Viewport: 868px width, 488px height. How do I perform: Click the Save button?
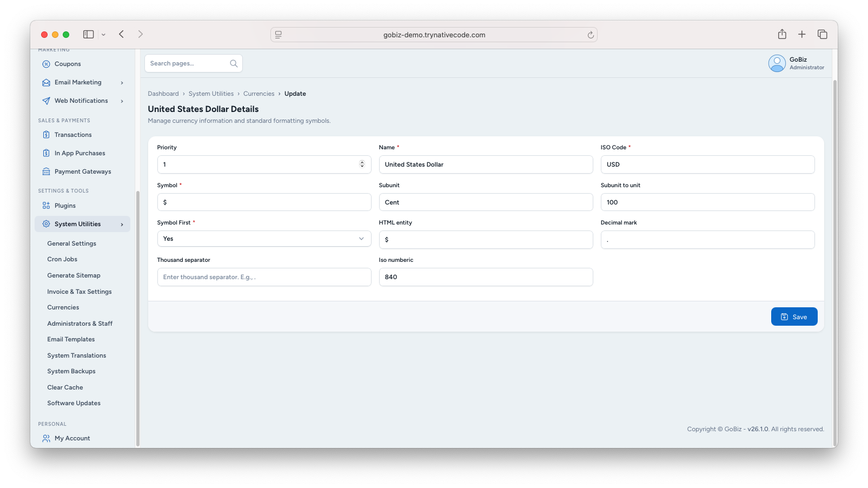coord(794,316)
